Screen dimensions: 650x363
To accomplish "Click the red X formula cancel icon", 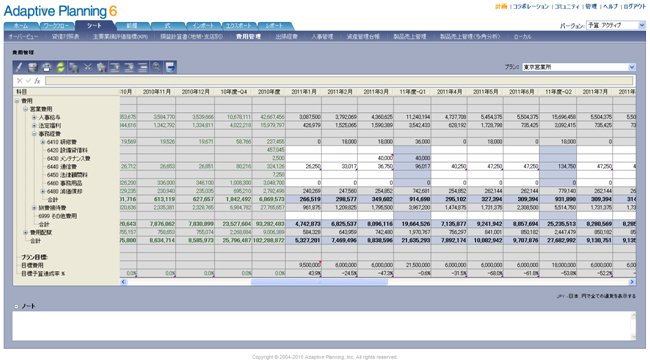I will (x=19, y=81).
